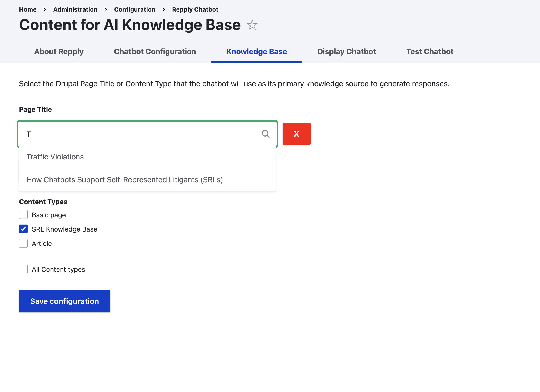Select the Knowledge Base tab
Viewport: 540px width, 392px height.
pyautogui.click(x=257, y=52)
